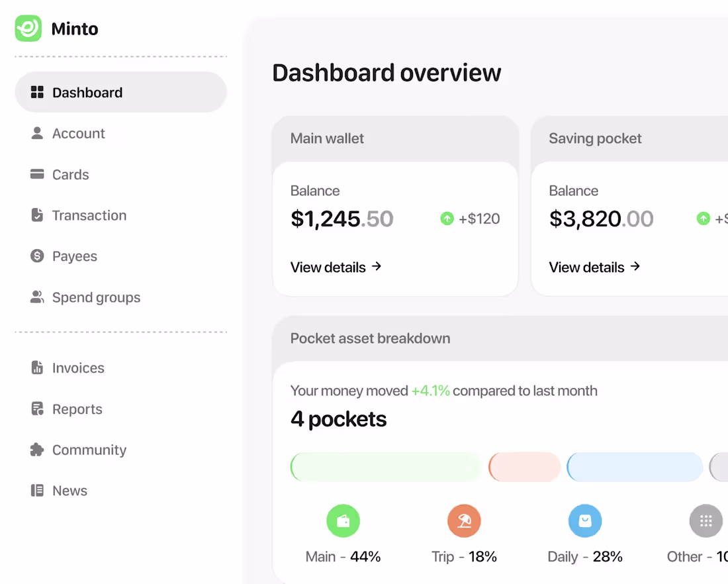This screenshot has height=584, width=728.
Task: Click the Invoices chart document icon
Action: (37, 367)
